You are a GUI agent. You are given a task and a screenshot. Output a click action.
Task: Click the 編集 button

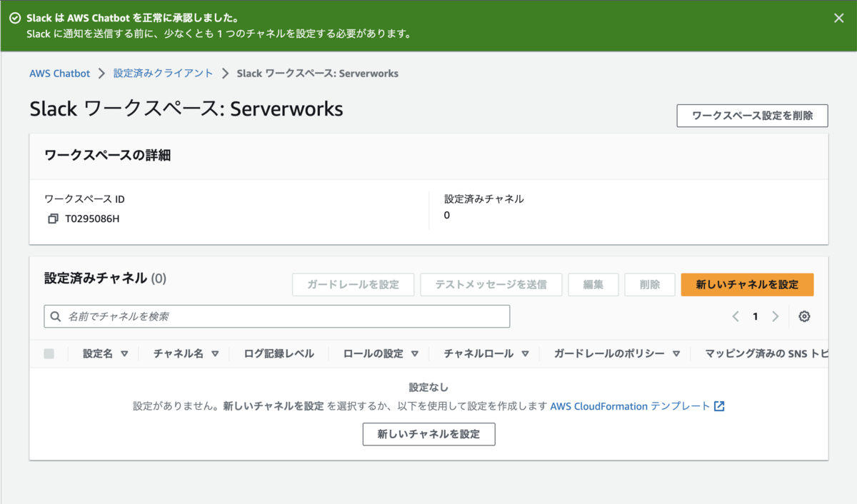pos(593,284)
